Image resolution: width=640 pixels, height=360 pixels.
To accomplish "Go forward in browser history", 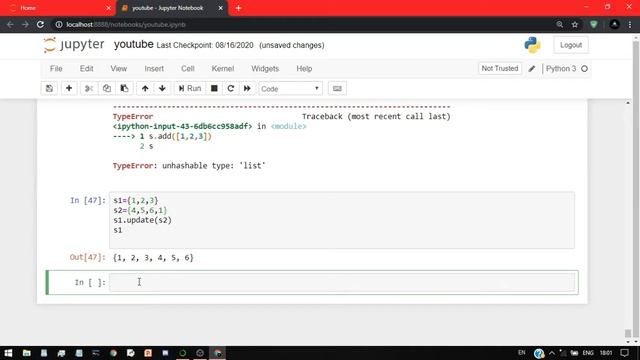I will pos(25,24).
